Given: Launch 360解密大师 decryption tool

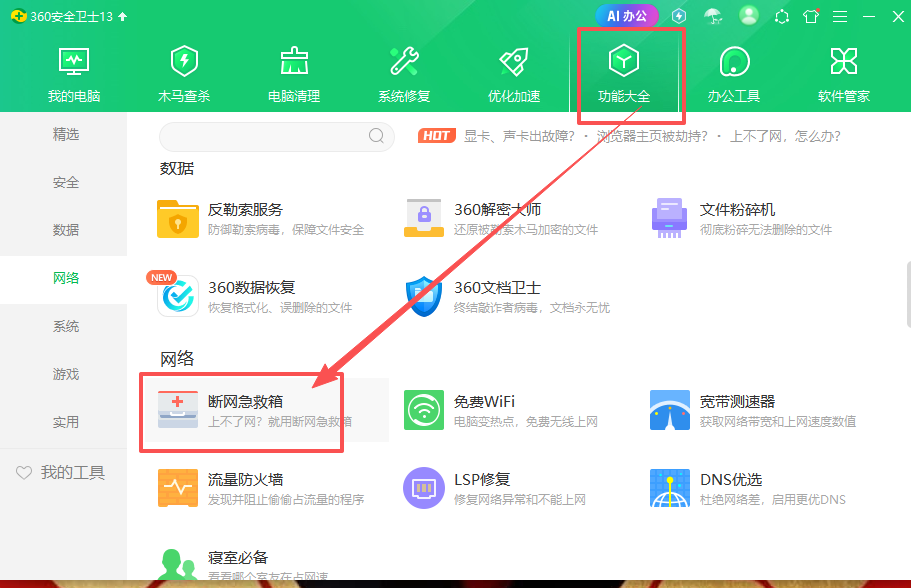Looking at the screenshot, I should pos(497,218).
